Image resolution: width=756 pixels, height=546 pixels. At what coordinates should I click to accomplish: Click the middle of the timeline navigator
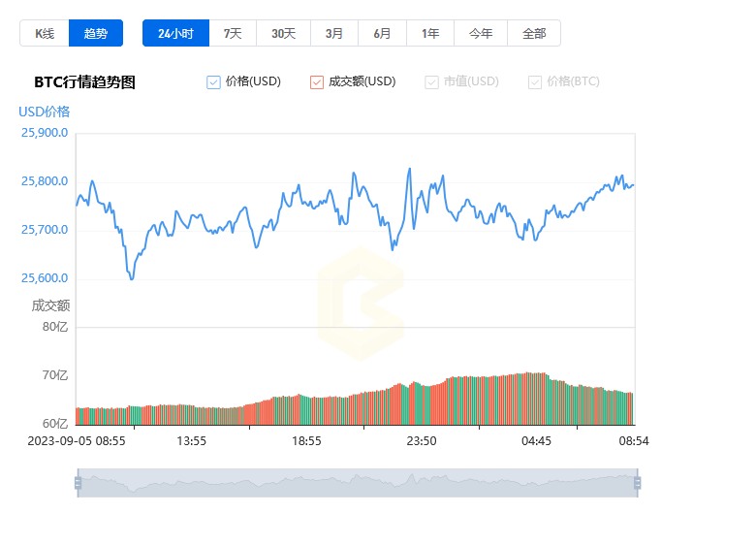[x=357, y=483]
